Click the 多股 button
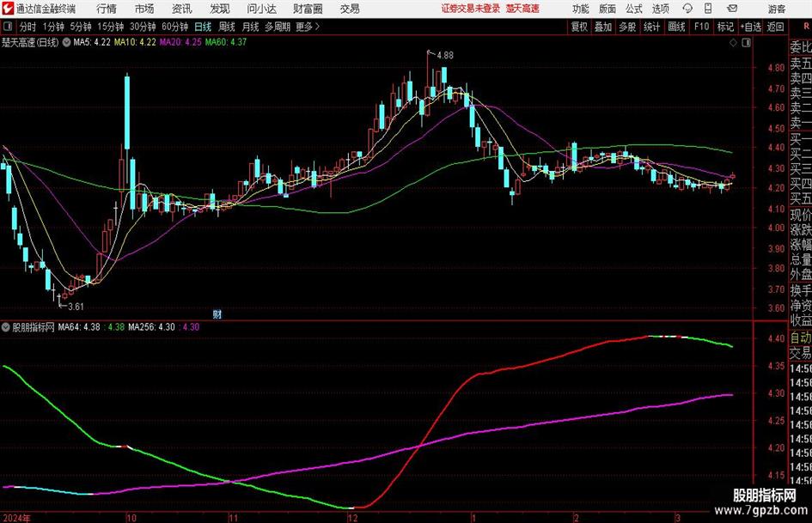This screenshot has height=523, width=812. point(627,27)
